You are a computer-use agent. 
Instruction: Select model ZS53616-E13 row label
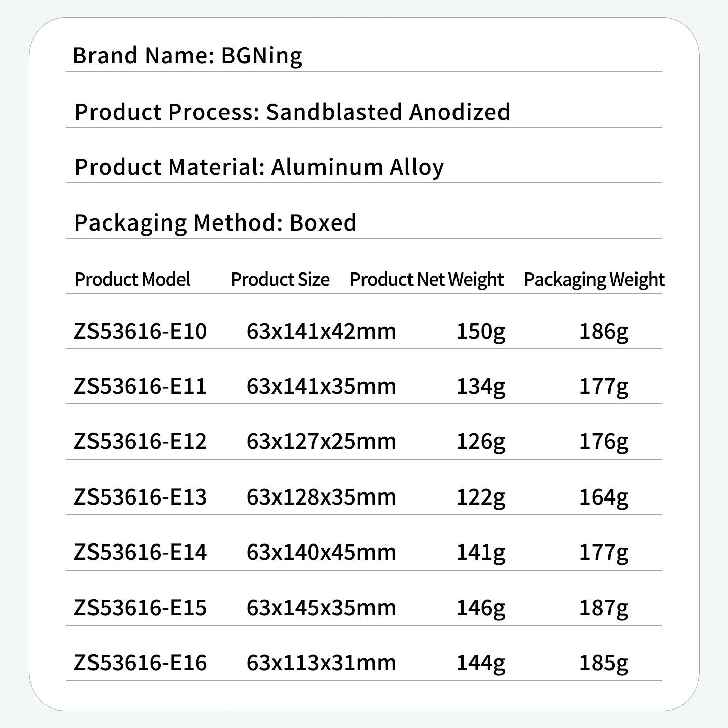[x=141, y=497]
